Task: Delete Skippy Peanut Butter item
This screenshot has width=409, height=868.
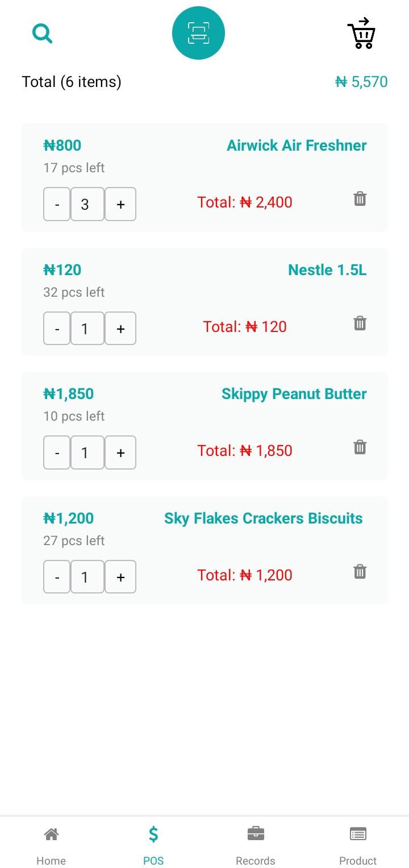Action: point(360,447)
